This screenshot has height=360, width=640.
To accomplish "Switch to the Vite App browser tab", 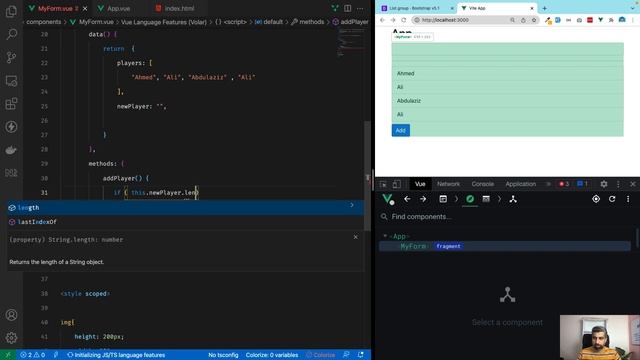I will (x=497, y=8).
